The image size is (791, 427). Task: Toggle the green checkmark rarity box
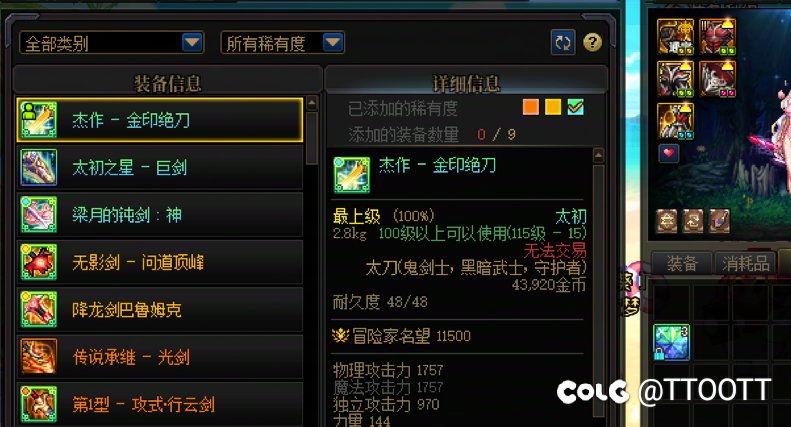(576, 107)
